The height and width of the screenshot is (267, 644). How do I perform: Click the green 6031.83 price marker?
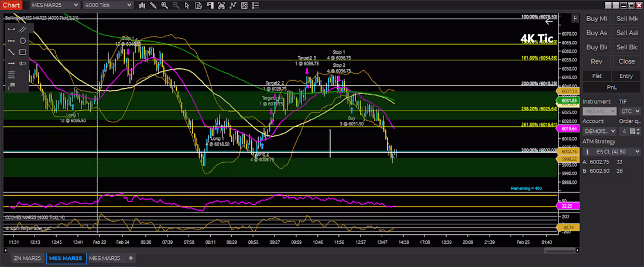tap(568, 100)
